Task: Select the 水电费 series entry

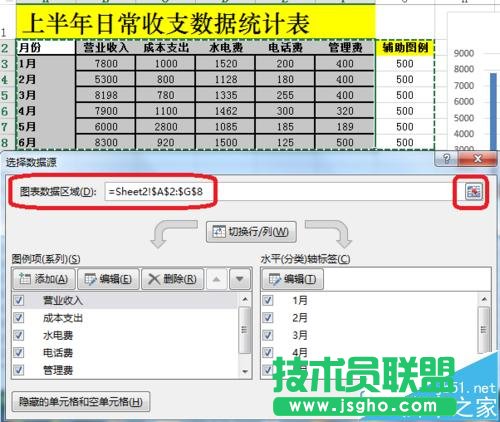Action: point(58,335)
